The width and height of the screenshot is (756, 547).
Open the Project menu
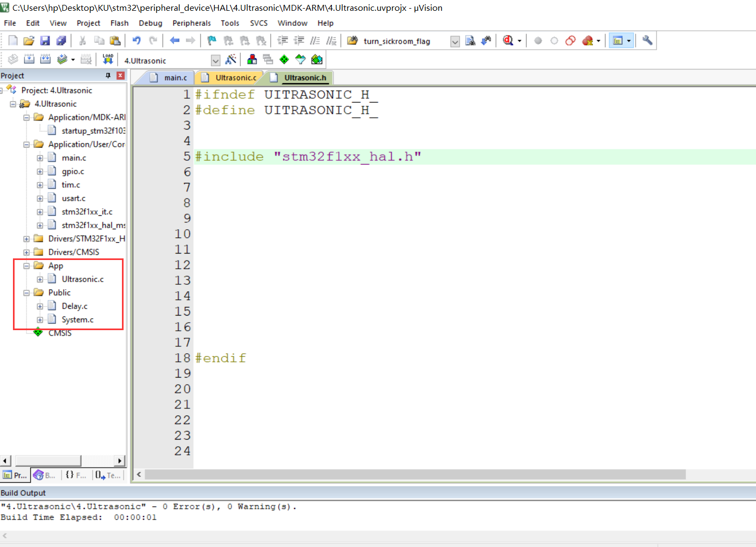pyautogui.click(x=88, y=23)
